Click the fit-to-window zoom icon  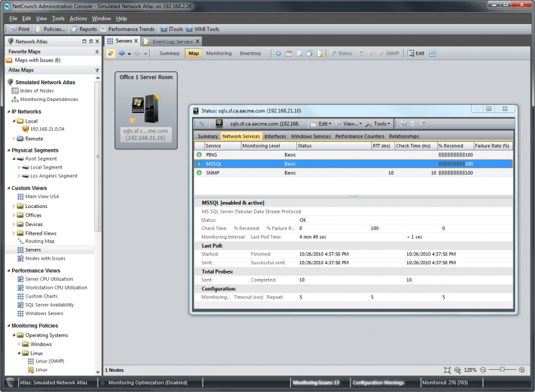coord(447,370)
